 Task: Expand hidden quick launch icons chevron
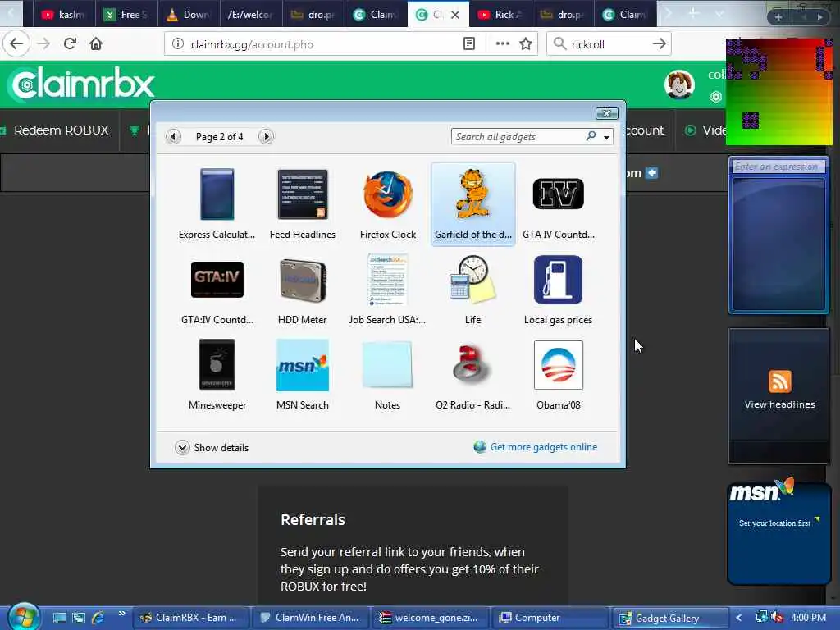tap(121, 614)
